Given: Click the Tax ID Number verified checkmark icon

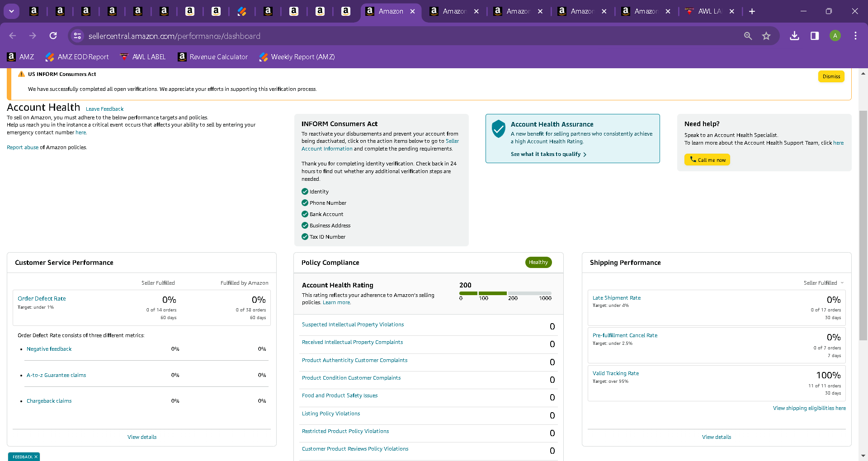Looking at the screenshot, I should coord(305,237).
